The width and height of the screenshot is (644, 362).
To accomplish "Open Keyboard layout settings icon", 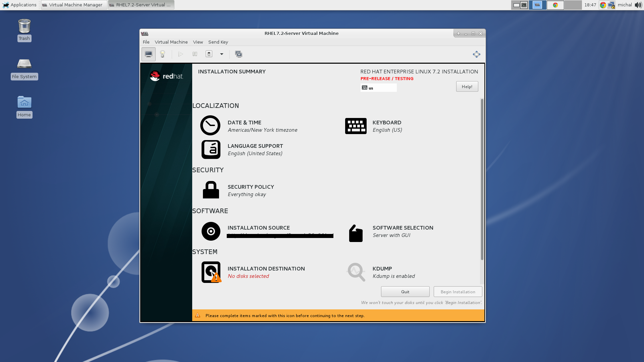I will (x=356, y=126).
